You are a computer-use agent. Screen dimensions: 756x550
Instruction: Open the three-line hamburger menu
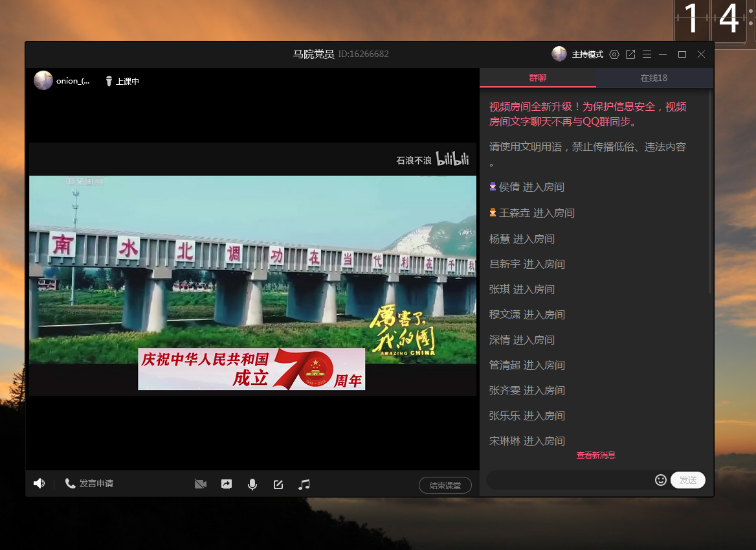coord(646,54)
